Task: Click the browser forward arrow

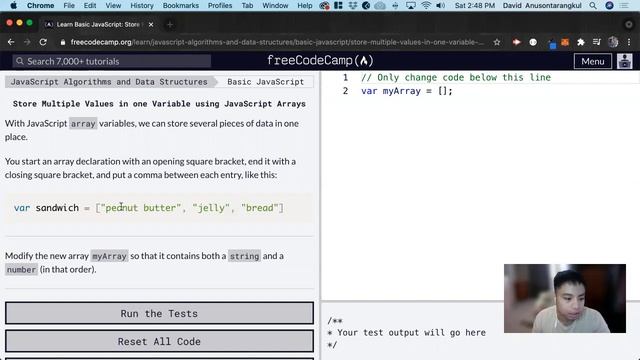Action: coord(27,42)
